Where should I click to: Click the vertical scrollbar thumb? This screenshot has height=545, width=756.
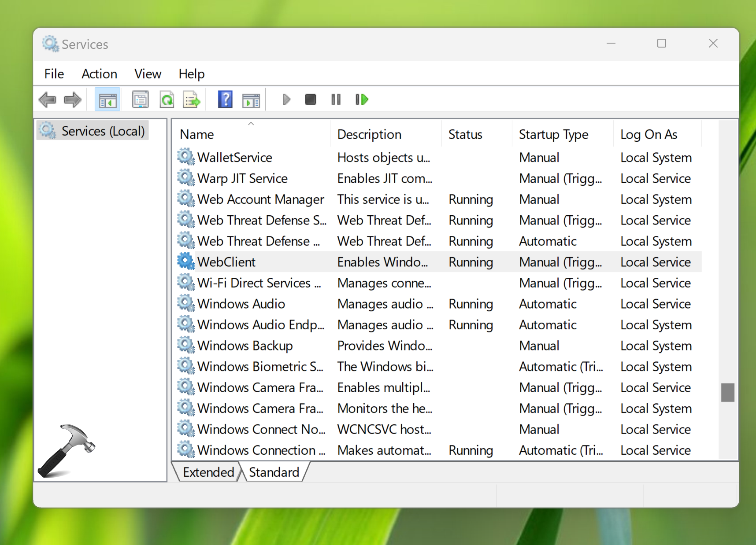pyautogui.click(x=727, y=392)
